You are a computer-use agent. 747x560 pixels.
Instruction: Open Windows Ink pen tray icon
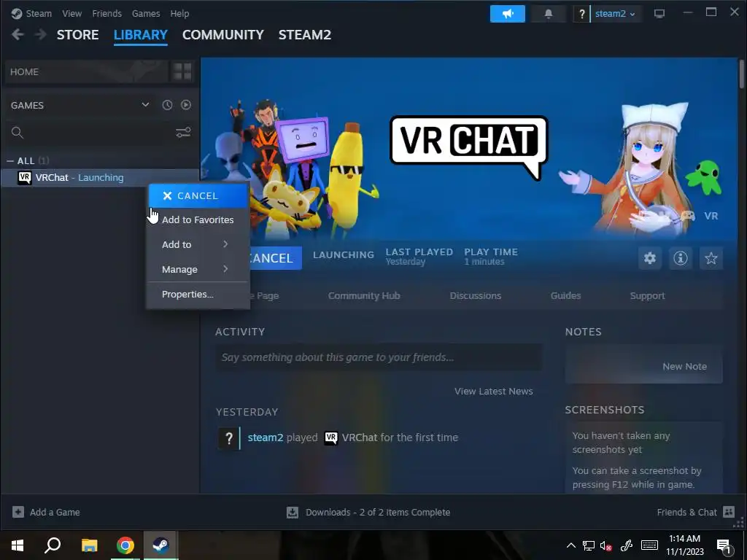tap(626, 545)
